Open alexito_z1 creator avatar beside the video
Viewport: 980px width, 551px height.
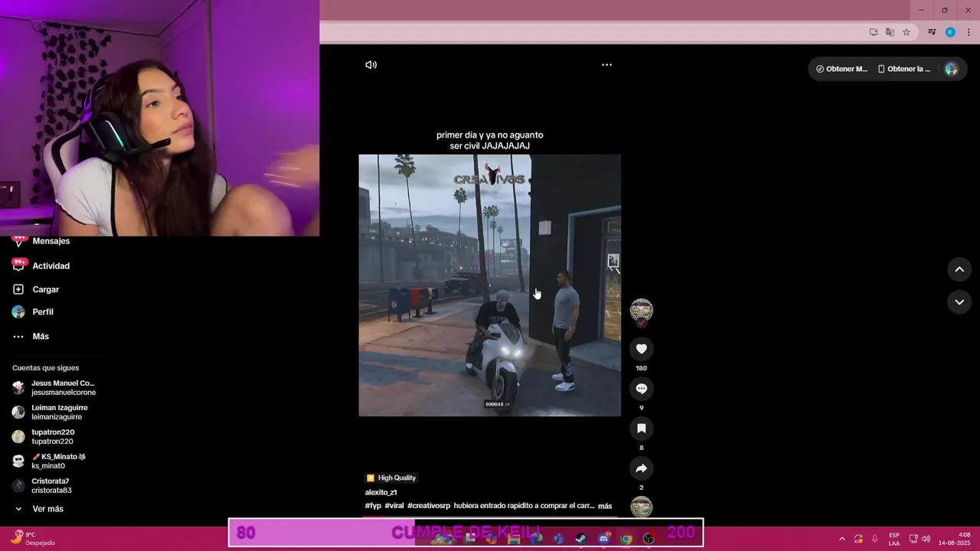[642, 311]
